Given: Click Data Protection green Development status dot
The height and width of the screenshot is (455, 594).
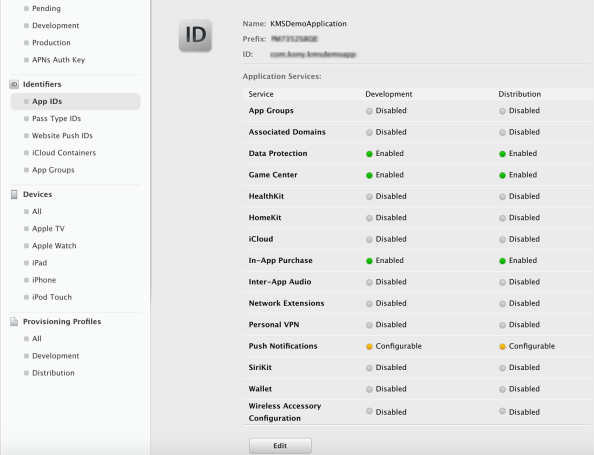Looking at the screenshot, I should click(369, 154).
